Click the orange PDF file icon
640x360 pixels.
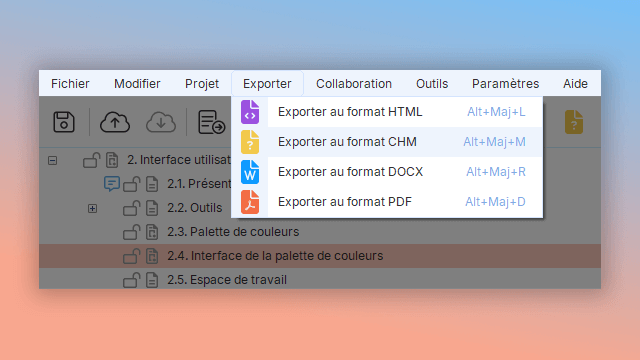coord(250,202)
